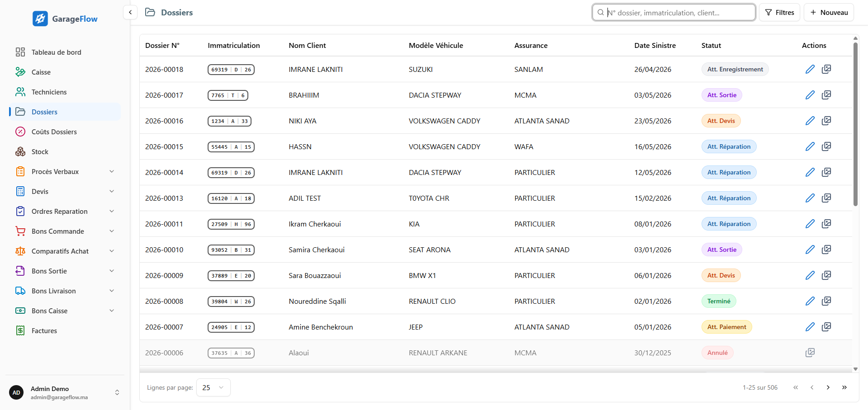
Task: Duplicate dossier 2026-00015 using the copy icon
Action: pyautogui.click(x=826, y=146)
